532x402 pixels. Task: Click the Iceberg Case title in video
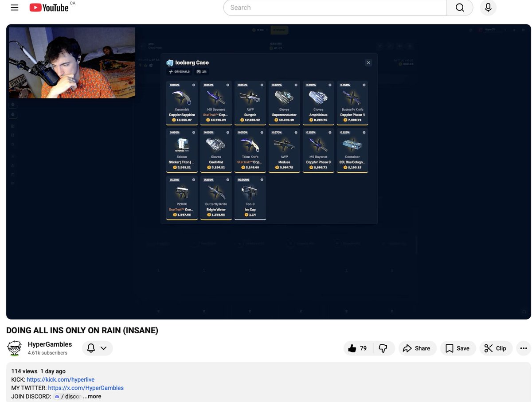coord(192,62)
